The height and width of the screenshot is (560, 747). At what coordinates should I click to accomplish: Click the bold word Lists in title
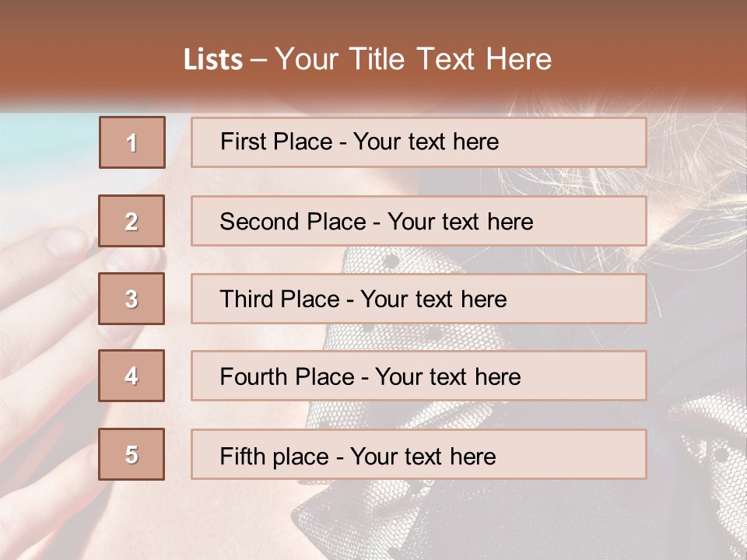213,60
